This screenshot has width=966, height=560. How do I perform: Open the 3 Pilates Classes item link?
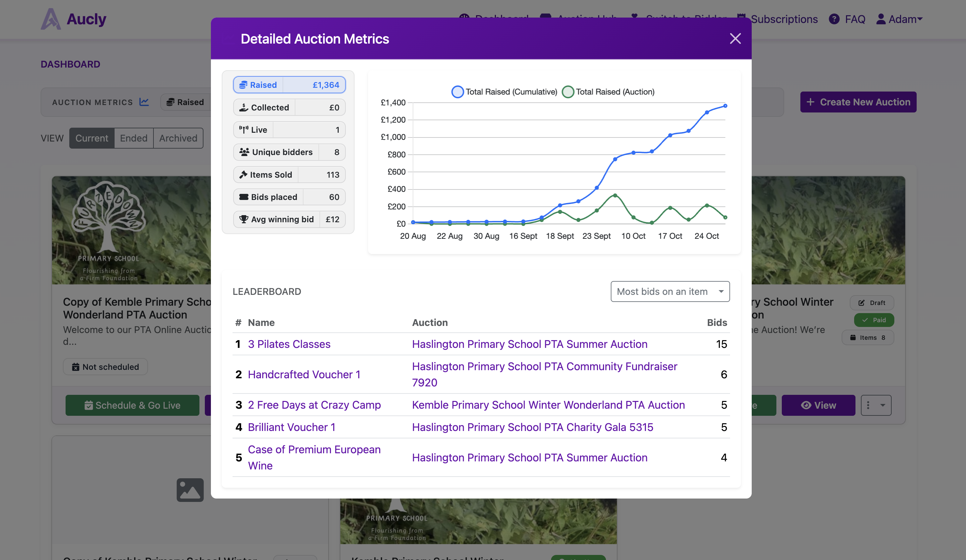(289, 344)
